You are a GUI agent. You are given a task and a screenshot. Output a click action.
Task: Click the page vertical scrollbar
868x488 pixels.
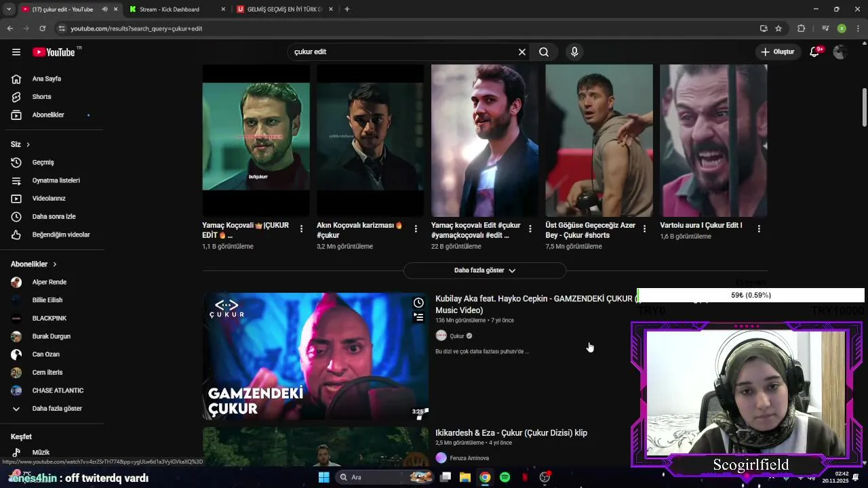point(865,107)
